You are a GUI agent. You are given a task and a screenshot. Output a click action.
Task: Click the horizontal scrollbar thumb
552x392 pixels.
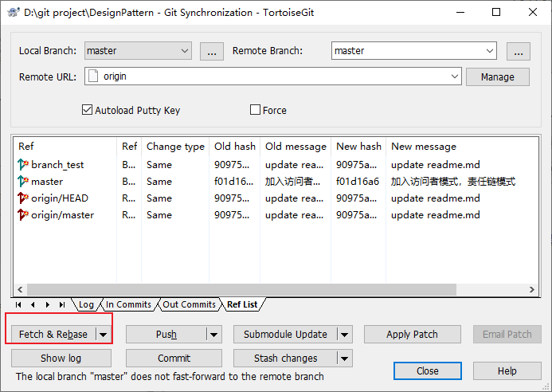point(241,289)
